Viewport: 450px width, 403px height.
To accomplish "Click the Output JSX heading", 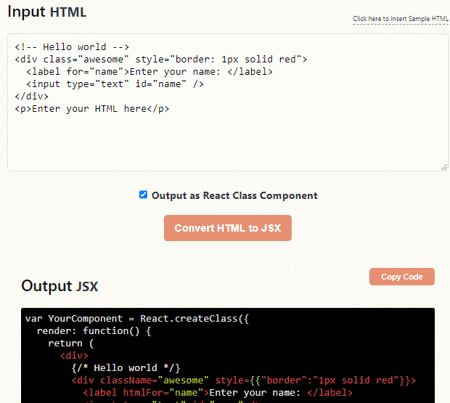I will coord(60,286).
